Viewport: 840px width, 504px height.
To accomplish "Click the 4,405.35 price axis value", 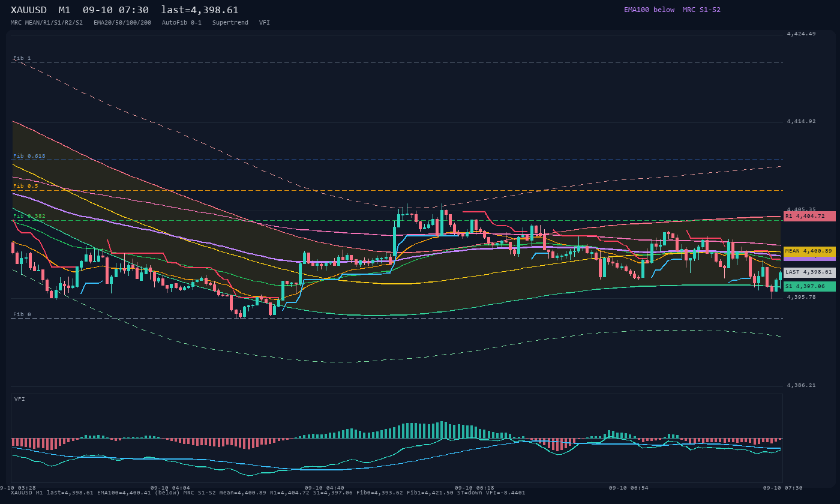I will tap(802, 209).
